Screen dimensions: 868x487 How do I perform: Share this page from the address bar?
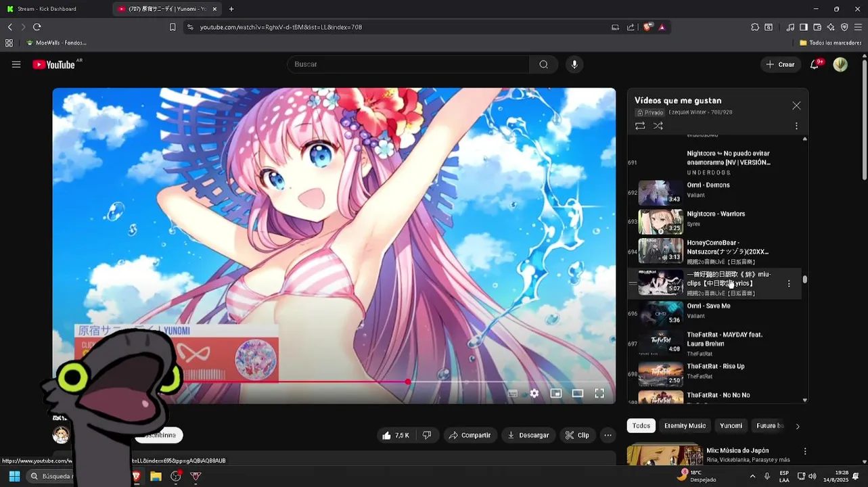click(x=631, y=27)
